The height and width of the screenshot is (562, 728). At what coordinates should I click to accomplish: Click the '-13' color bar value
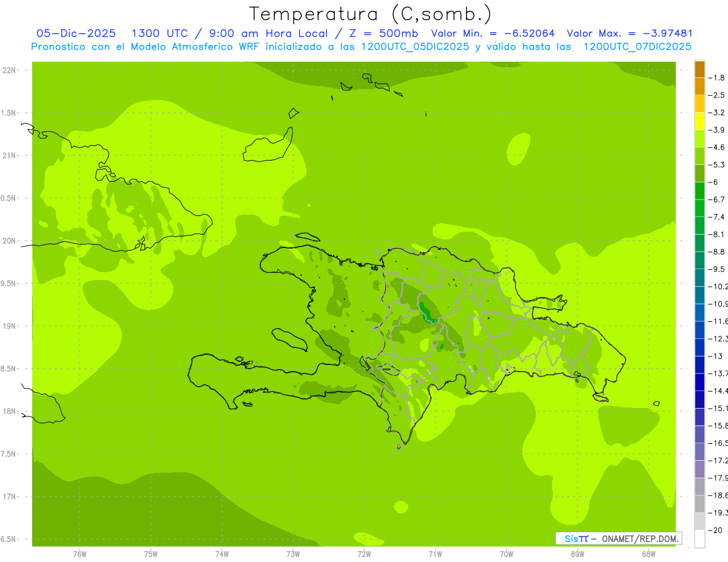click(x=715, y=356)
